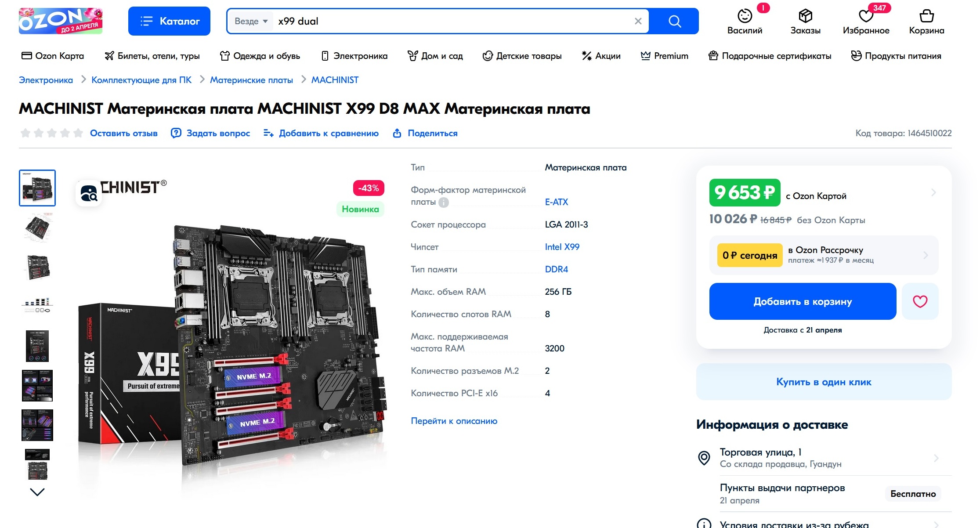980x528 pixels.
Task: Expand the Ozon Рассрочку payment option
Action: coord(824,255)
